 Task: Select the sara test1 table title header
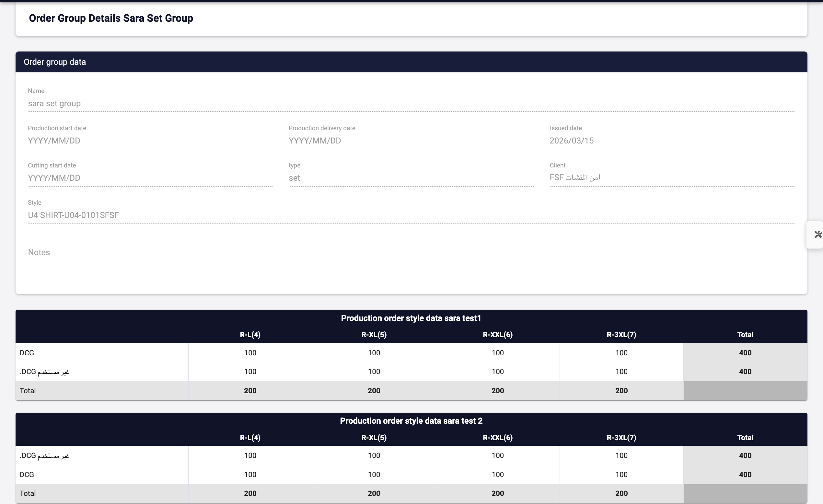411,318
